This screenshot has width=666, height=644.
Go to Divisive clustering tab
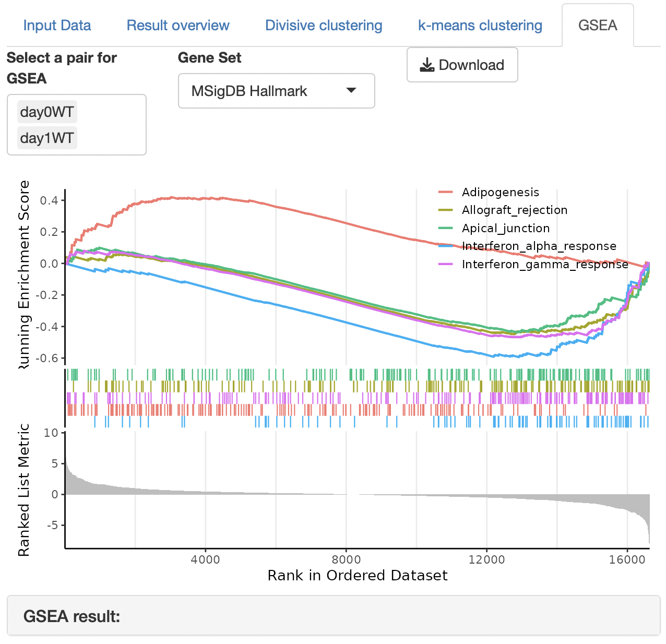pyautogui.click(x=324, y=26)
